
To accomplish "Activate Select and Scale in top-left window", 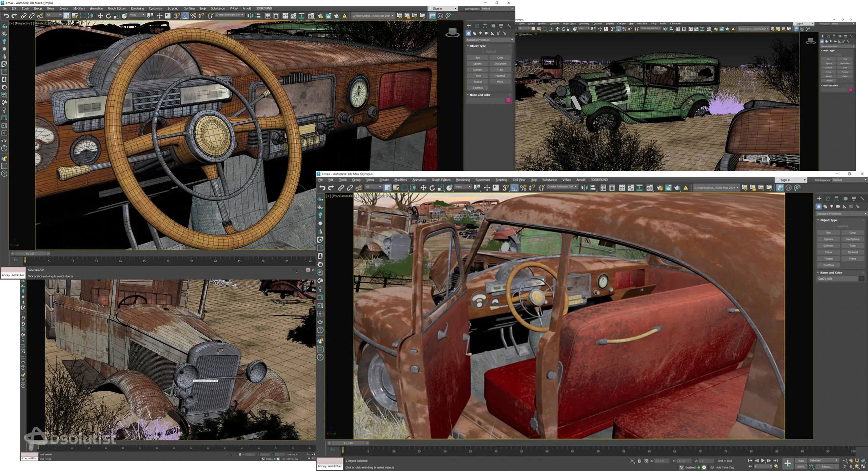I will (x=116, y=16).
